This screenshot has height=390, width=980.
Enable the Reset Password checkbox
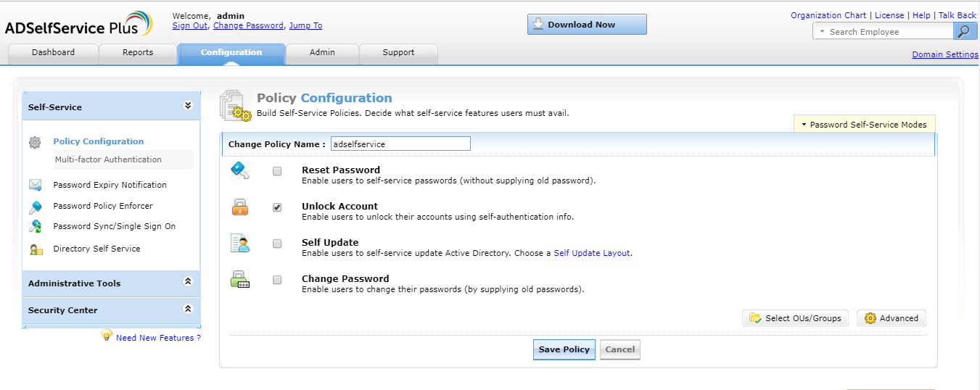click(277, 172)
